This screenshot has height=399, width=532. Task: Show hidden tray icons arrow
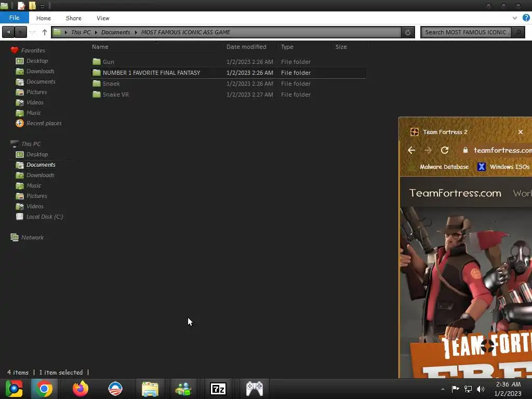tap(443, 389)
